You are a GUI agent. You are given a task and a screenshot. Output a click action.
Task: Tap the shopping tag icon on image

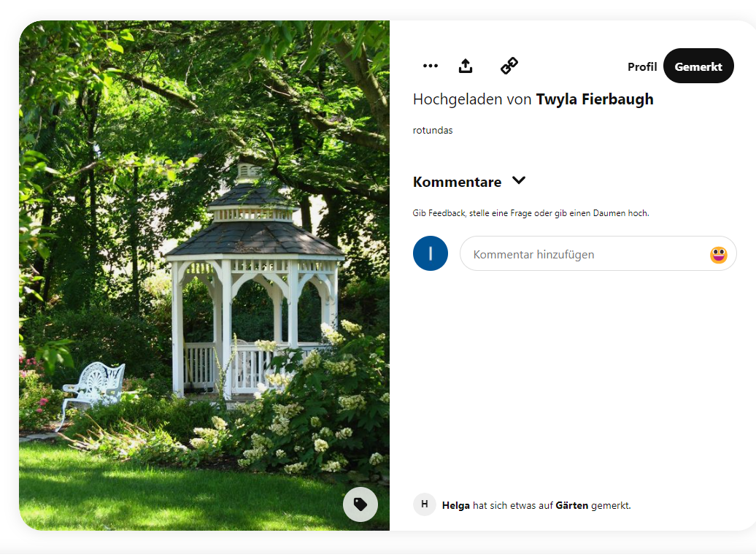pyautogui.click(x=360, y=504)
